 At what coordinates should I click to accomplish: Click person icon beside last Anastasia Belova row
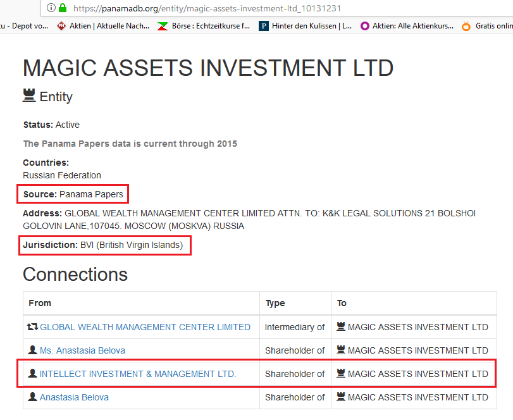[x=32, y=397]
